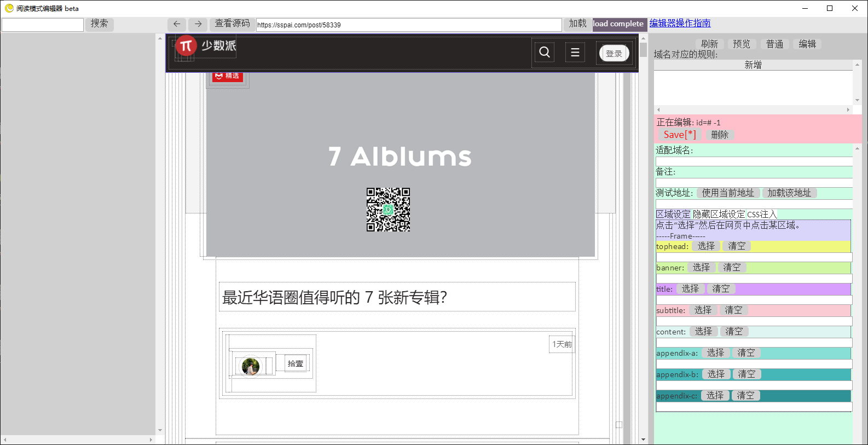This screenshot has width=868, height=445.
Task: Click the 普通 mode button
Action: coord(774,44)
